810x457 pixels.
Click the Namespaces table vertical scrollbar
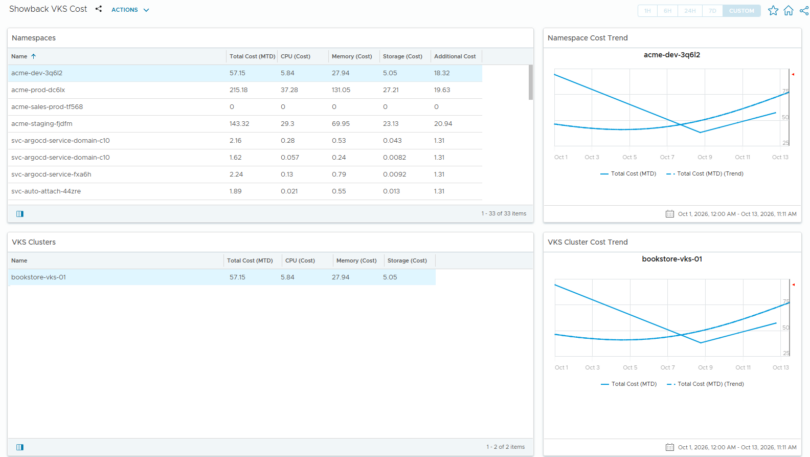[x=530, y=83]
